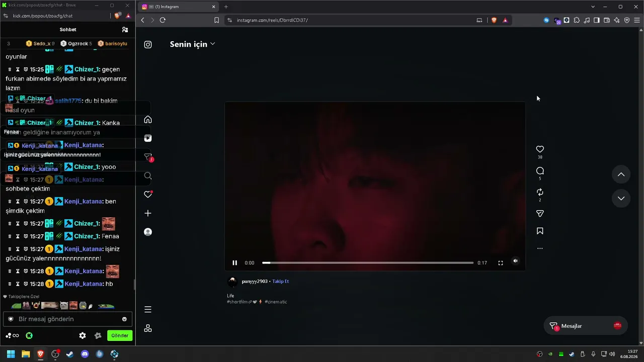Open leaderboard entry Sedo_x
Image resolution: width=644 pixels, height=362 pixels.
tap(40, 44)
